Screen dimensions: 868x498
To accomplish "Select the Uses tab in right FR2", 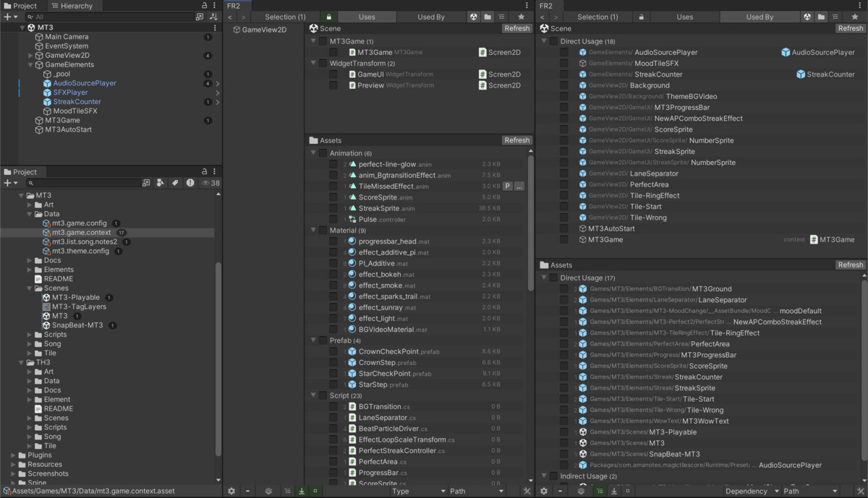I will [684, 17].
